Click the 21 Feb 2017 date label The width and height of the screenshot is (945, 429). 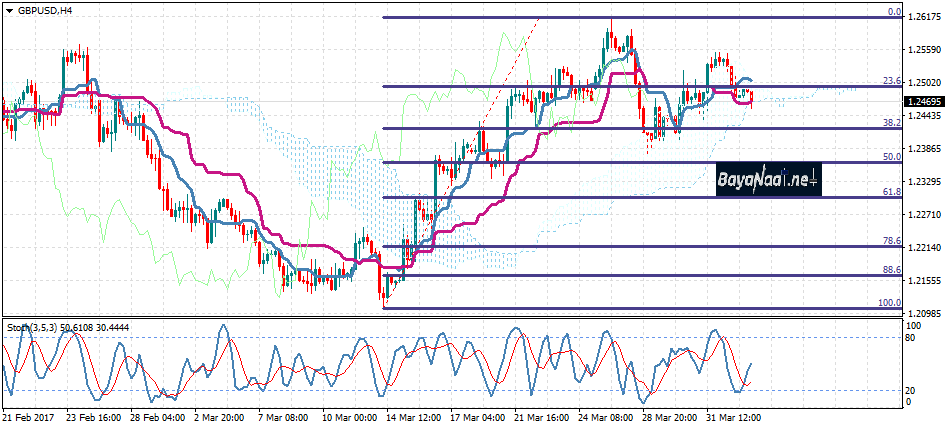(x=29, y=416)
